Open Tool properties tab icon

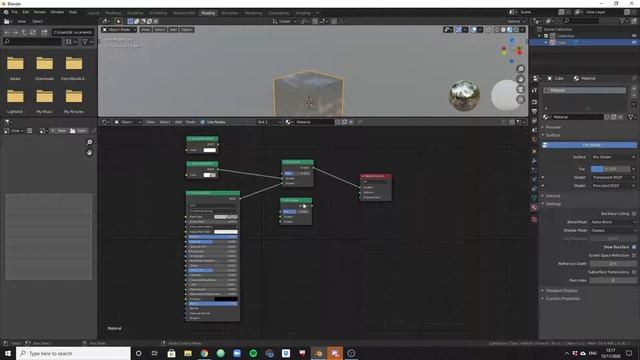(534, 90)
